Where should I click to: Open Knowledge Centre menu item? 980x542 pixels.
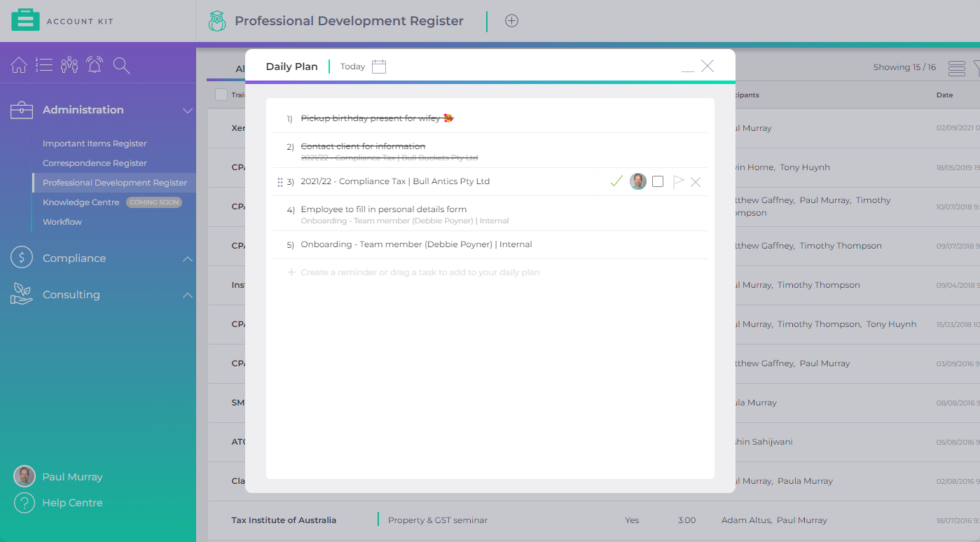point(81,202)
